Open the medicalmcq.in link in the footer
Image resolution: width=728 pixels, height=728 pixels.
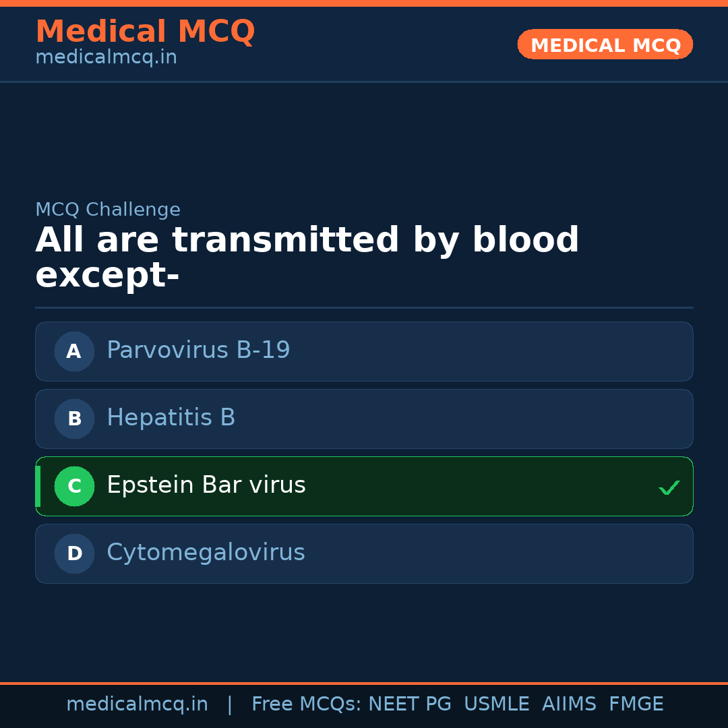(x=137, y=704)
